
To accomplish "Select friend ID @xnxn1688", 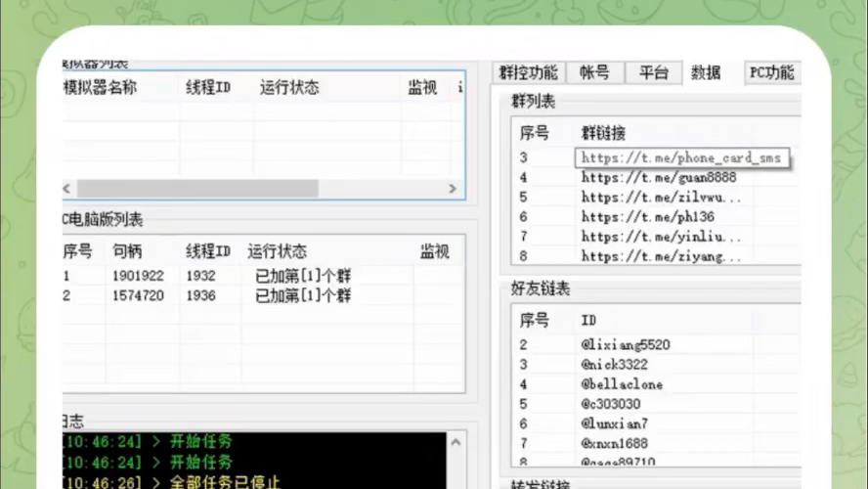I will point(615,444).
